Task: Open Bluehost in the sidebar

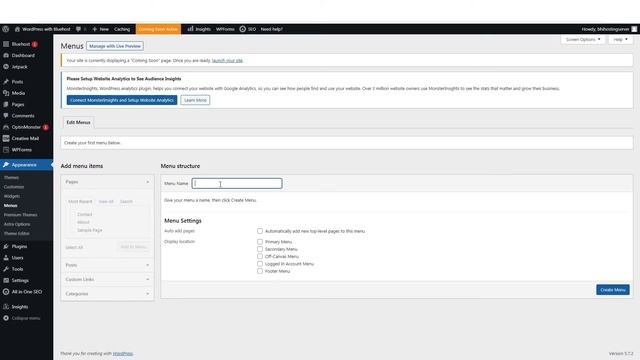Action: click(20, 44)
